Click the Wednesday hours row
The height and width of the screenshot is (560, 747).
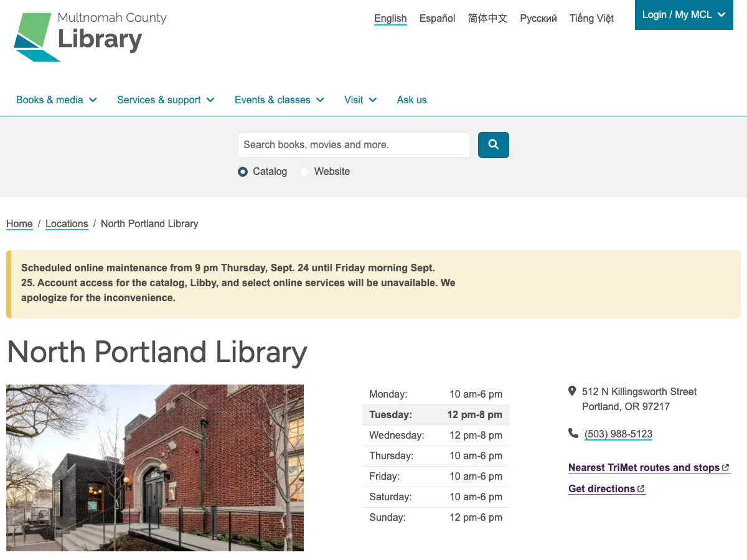[x=436, y=435]
